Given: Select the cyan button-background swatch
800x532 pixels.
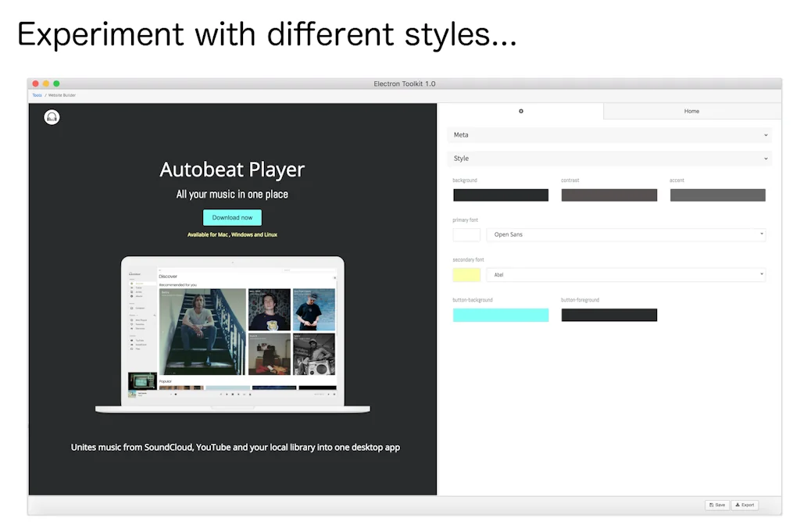Looking at the screenshot, I should (500, 314).
